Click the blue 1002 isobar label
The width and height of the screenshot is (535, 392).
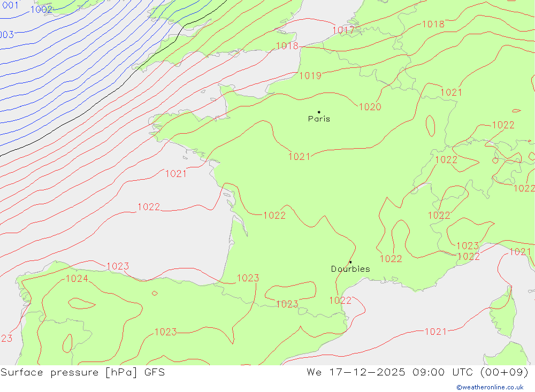click(41, 10)
